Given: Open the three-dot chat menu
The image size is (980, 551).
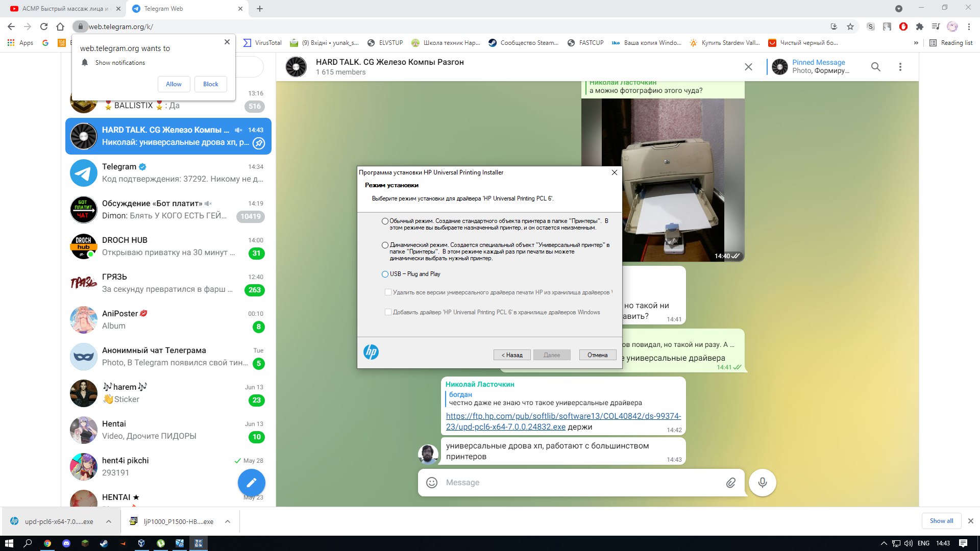Looking at the screenshot, I should pos(900,67).
